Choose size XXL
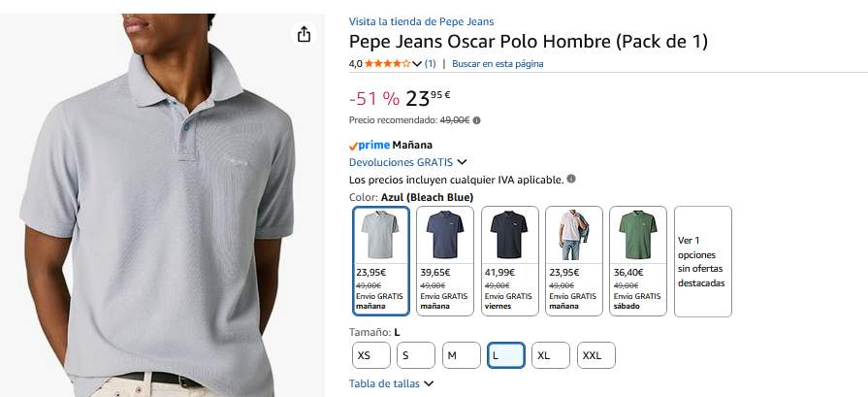Viewport: 868px width, 397px height. click(596, 355)
